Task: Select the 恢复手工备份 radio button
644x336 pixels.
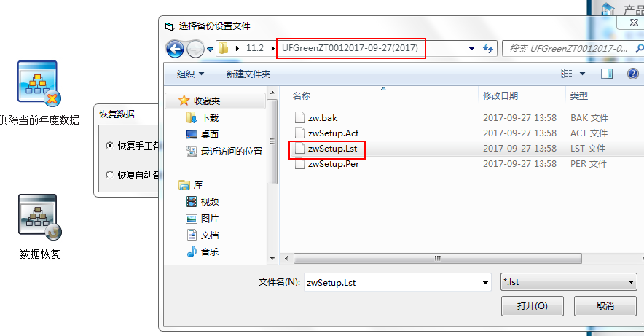Action: coord(109,146)
